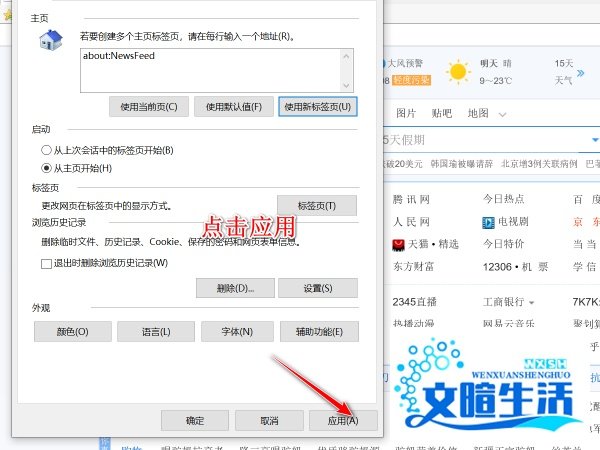Screen dimensions: 600x450
Task: Open the 字体(N) appearance button
Action: coord(237,331)
